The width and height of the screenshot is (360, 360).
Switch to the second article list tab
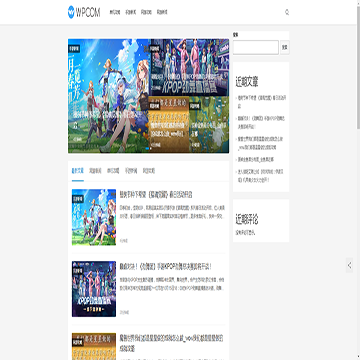click(x=95, y=171)
